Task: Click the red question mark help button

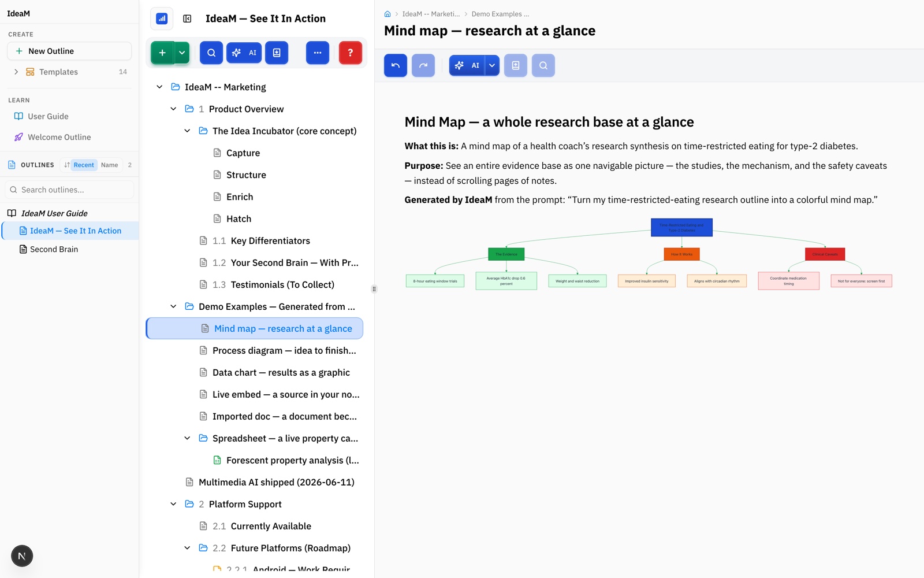Action: click(351, 53)
